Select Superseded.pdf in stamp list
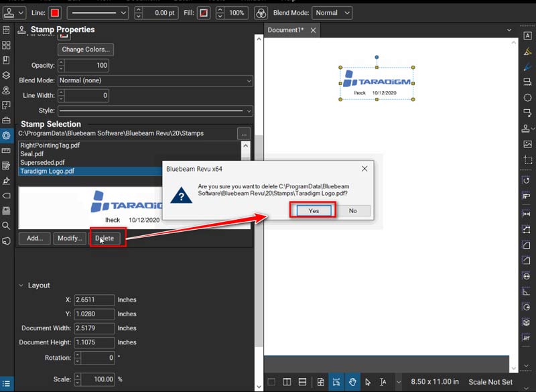 tap(130, 162)
